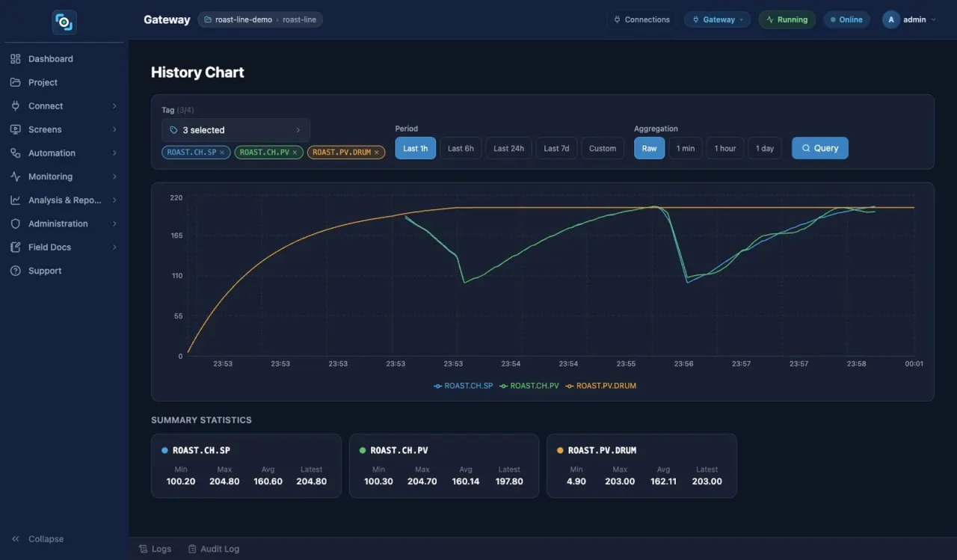Screen dimensions: 957x560
Task: Expand the Connect submenu chevron
Action: pyautogui.click(x=114, y=106)
